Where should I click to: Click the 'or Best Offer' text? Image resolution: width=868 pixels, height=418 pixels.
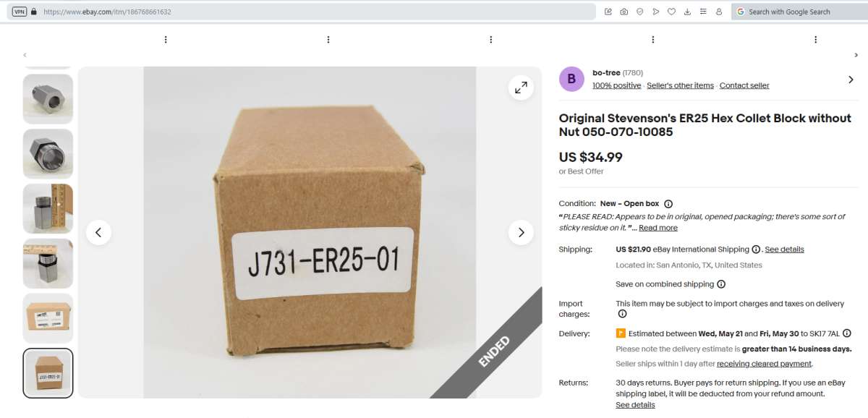point(581,171)
